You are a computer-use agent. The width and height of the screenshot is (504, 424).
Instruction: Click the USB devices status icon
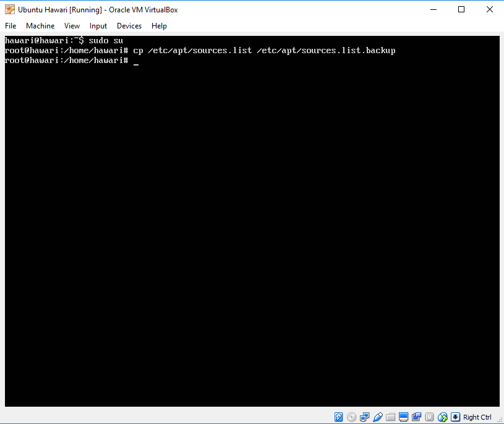(429, 417)
